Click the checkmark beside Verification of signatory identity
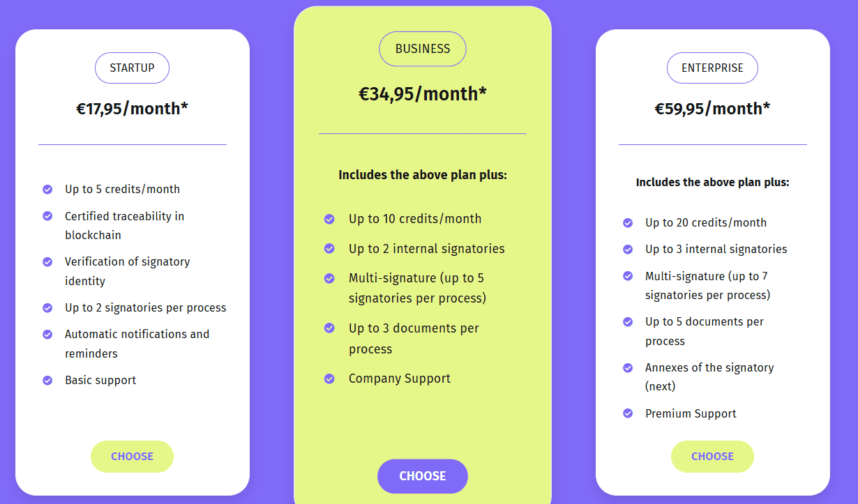This screenshot has height=504, width=858. pyautogui.click(x=47, y=261)
